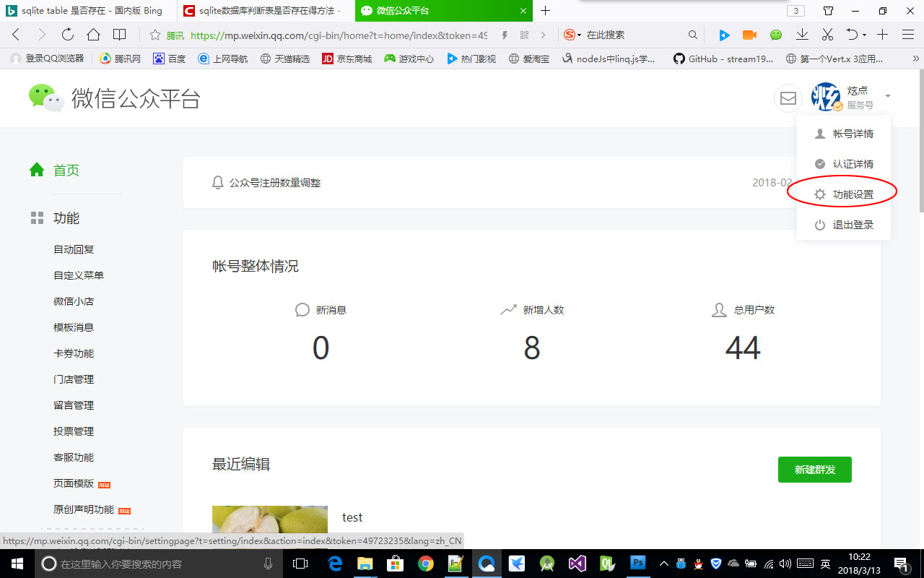Click the Windows Start button
The width and height of the screenshot is (924, 578).
(17, 564)
